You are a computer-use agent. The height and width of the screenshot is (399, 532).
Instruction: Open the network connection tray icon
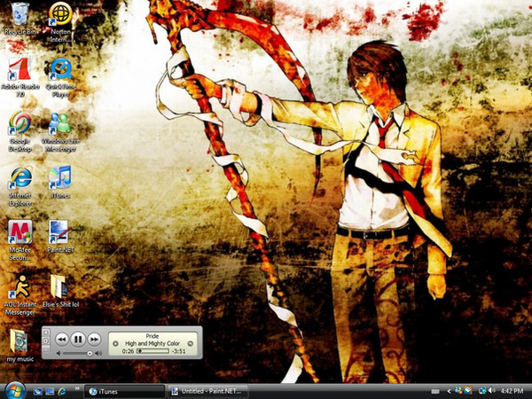(482, 391)
